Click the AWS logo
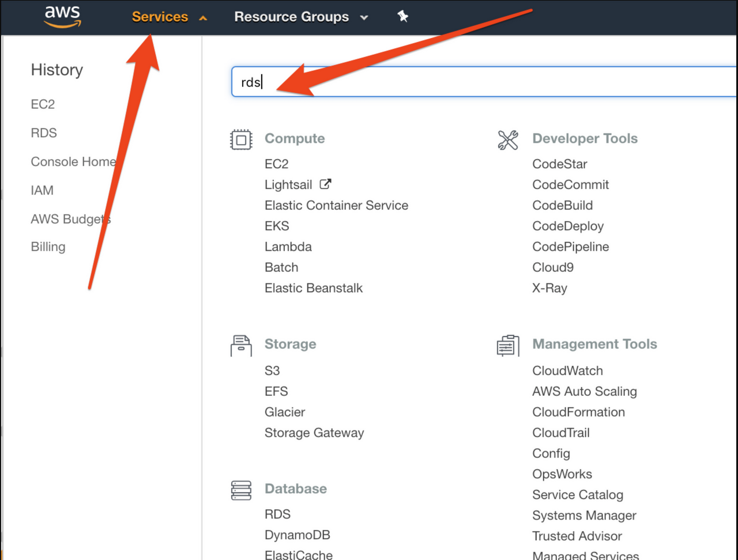738x560 pixels. pos(63,16)
